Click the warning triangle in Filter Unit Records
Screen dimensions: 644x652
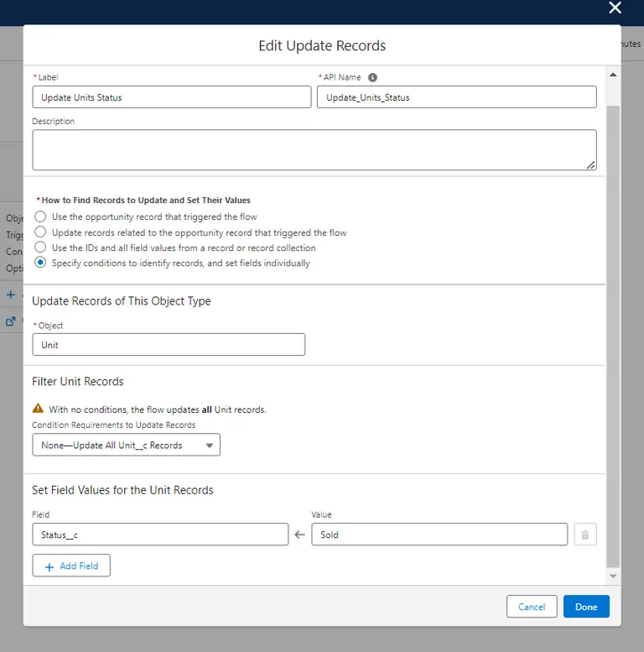tap(38, 409)
